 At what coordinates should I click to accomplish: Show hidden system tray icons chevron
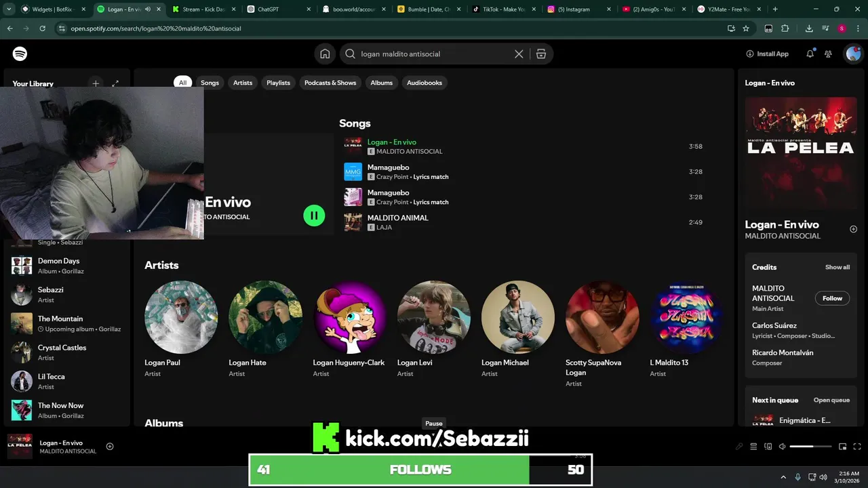point(783,477)
